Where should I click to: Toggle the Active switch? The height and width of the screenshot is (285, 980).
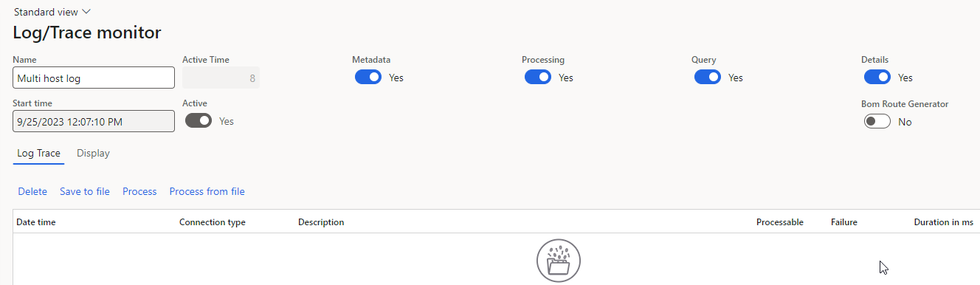pyautogui.click(x=199, y=120)
